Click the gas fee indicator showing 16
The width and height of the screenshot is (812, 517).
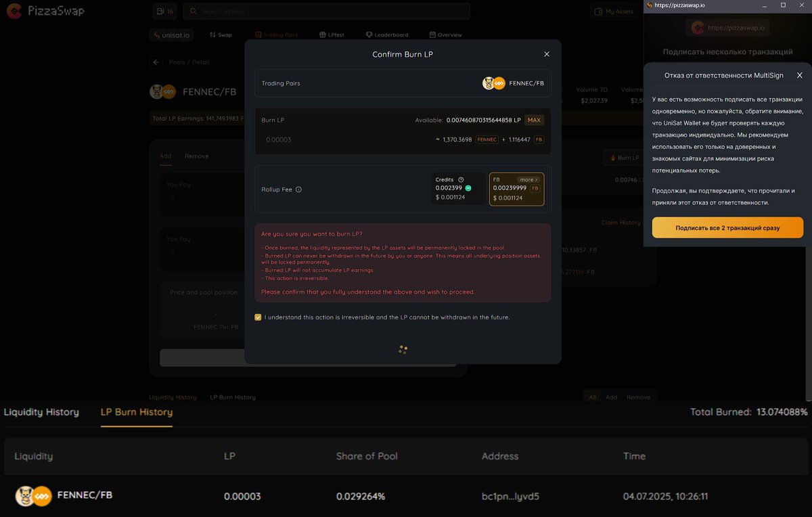click(x=164, y=12)
